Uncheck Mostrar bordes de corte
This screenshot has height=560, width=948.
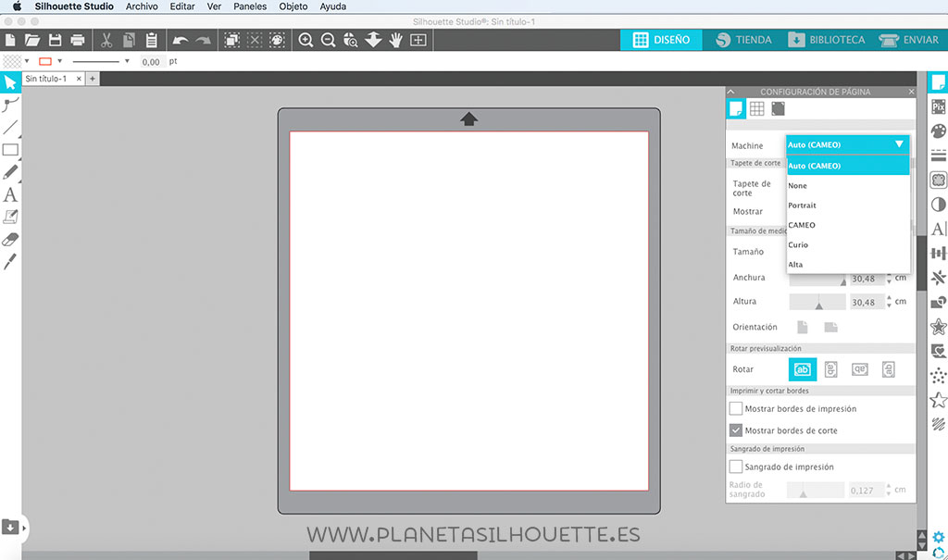coord(736,430)
